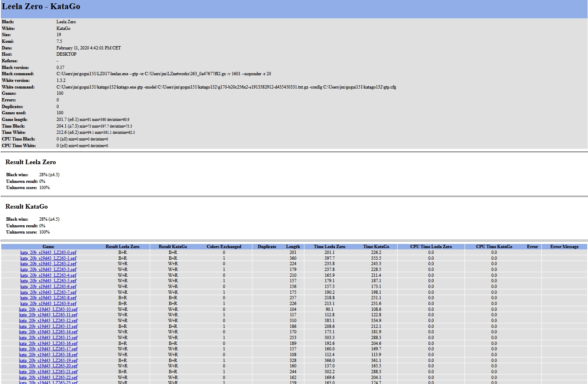Open game file kata_20b_s19d43_LZ263-12.sgf
This screenshot has height=384, width=588.
48,320
